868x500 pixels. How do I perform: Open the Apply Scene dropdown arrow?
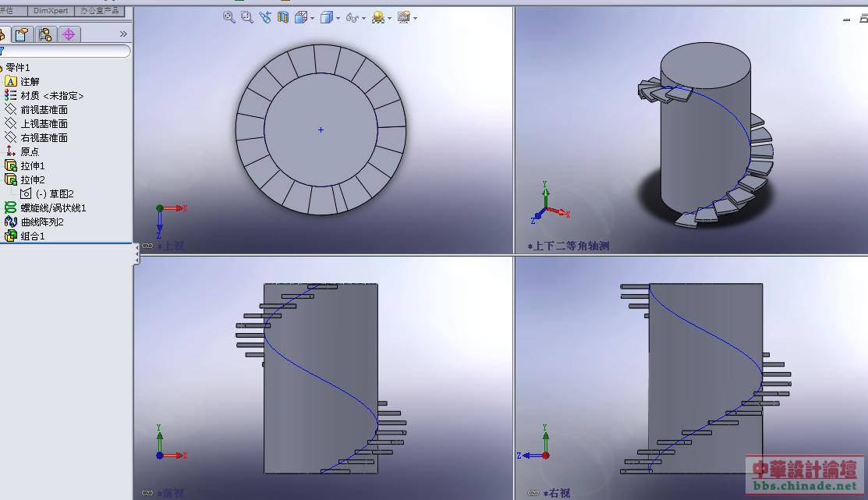point(389,18)
